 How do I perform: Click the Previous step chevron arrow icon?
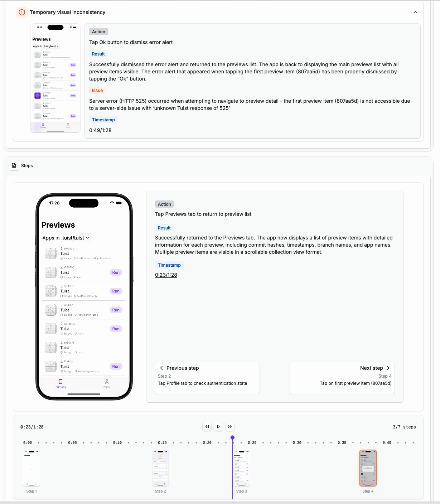161,368
